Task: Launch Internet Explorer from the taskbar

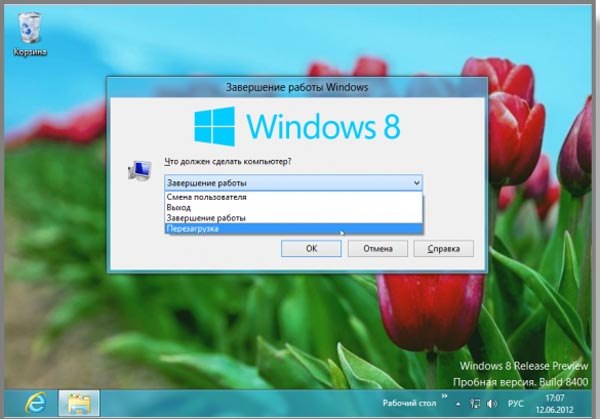Action: pos(36,403)
